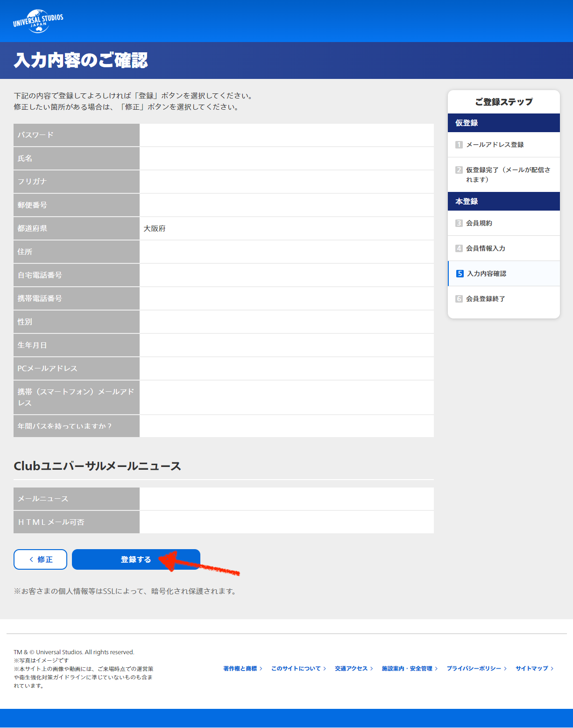Image resolution: width=573 pixels, height=728 pixels.
Task: Open the 施設案内・安全管理 footer link
Action: tap(410, 669)
